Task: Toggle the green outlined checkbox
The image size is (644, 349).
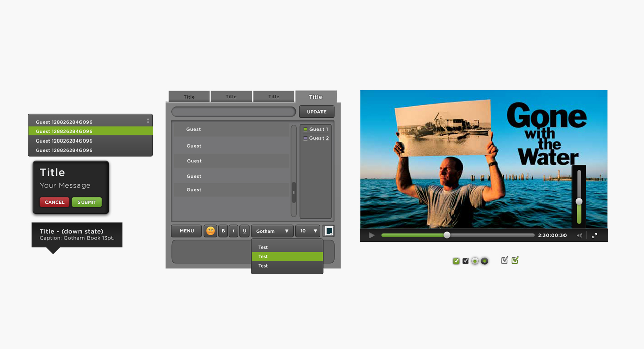Action: point(515,260)
